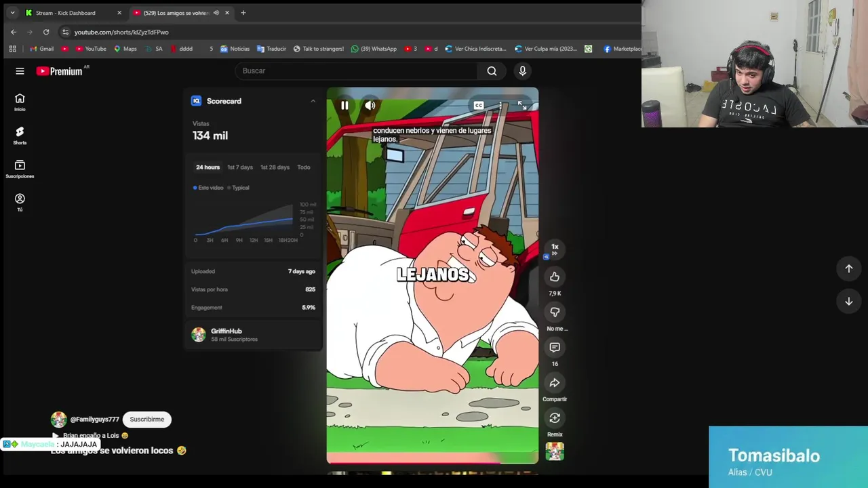Open the @Familyguys777 channel name
This screenshot has height=488, width=868.
click(x=95, y=420)
